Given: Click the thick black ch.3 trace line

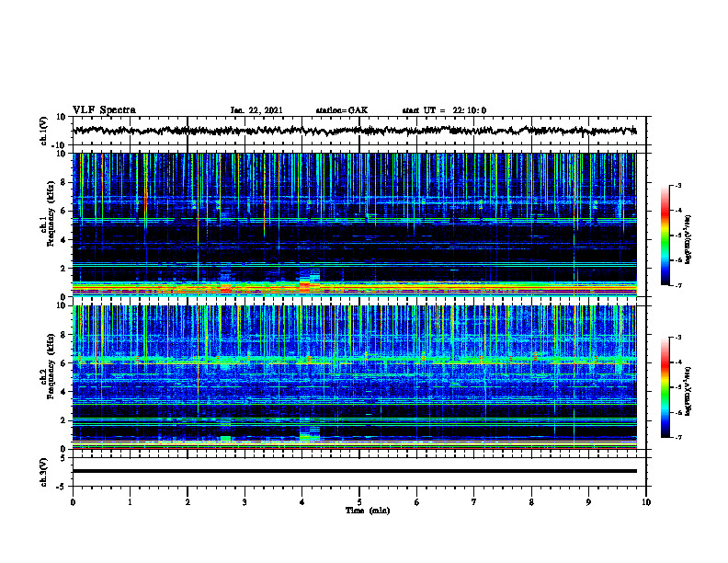Looking at the screenshot, I should click(x=355, y=471).
